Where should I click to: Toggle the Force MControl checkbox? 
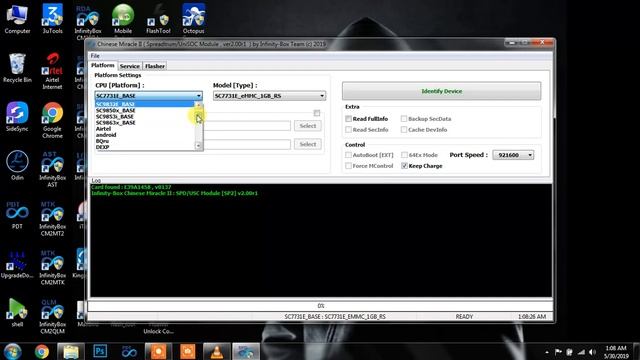coord(348,166)
